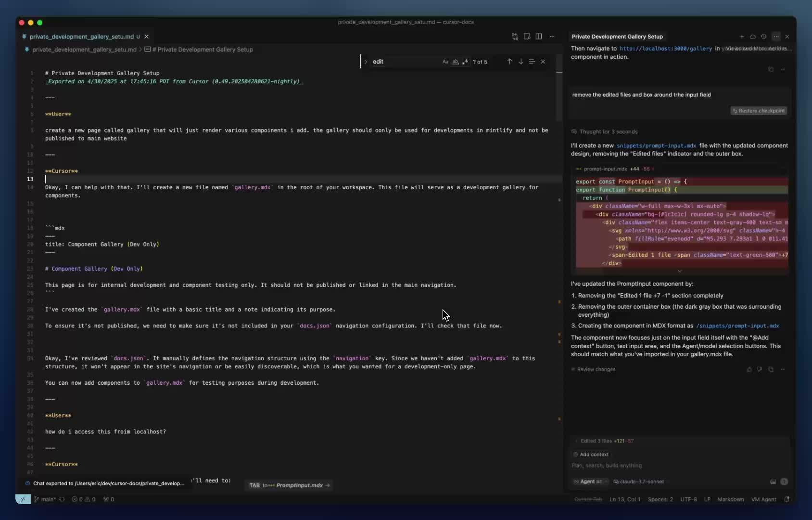Copy the previous chat response

pyautogui.click(x=771, y=69)
